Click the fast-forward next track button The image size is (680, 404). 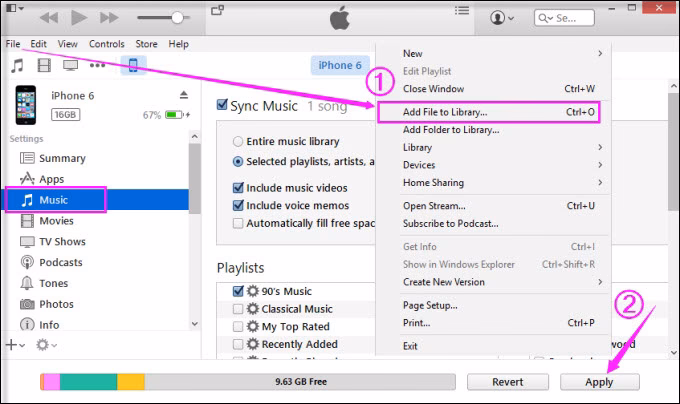click(109, 18)
